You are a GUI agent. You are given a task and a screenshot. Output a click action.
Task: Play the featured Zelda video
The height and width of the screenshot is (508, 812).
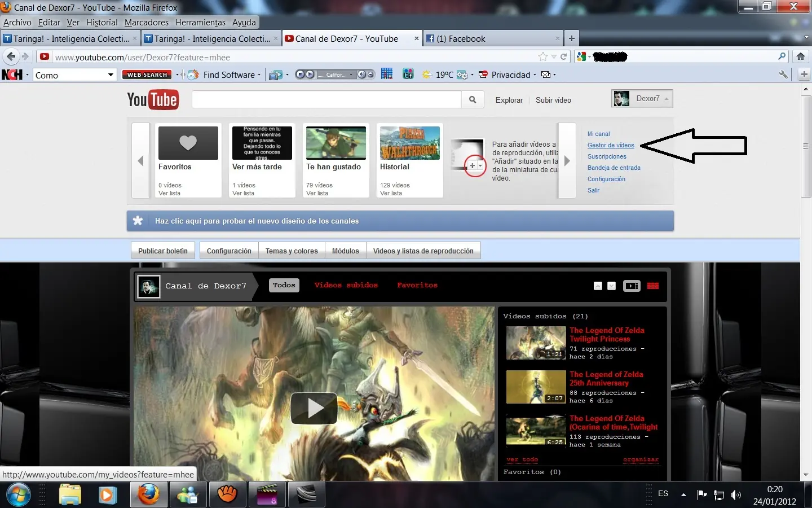pos(314,408)
